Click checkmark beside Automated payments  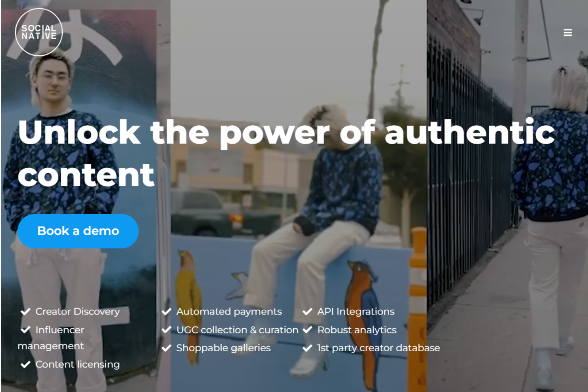(x=166, y=312)
